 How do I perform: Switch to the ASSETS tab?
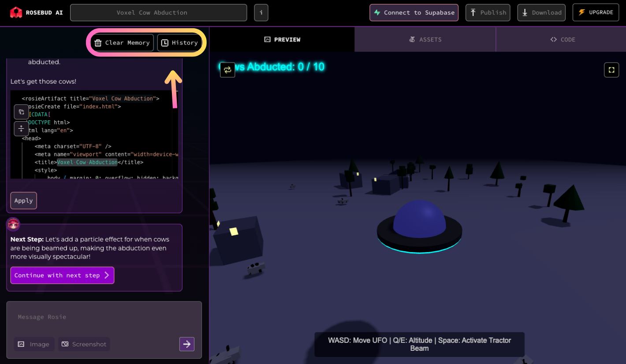tap(425, 40)
